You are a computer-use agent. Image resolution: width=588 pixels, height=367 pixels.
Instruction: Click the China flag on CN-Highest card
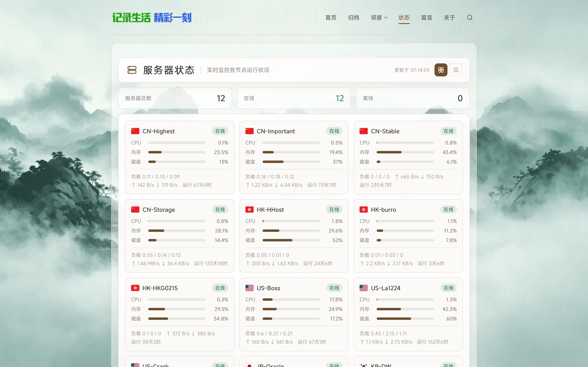click(135, 131)
